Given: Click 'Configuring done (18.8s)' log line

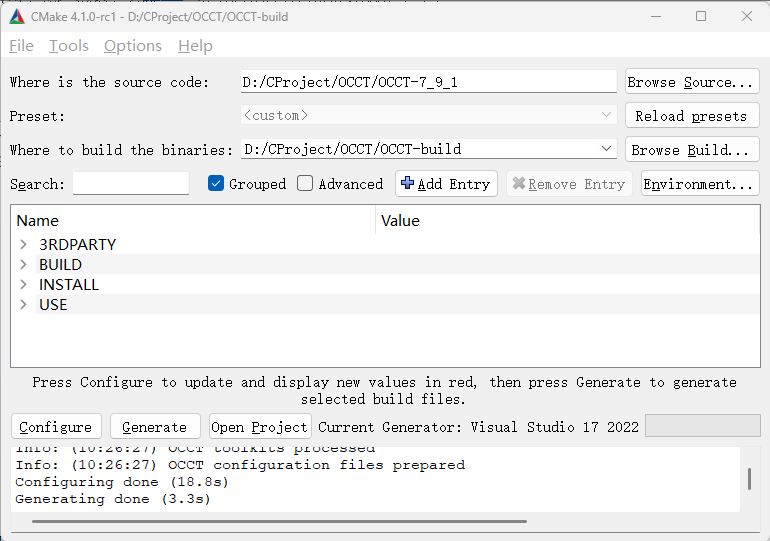Looking at the screenshot, I should coord(122,482).
